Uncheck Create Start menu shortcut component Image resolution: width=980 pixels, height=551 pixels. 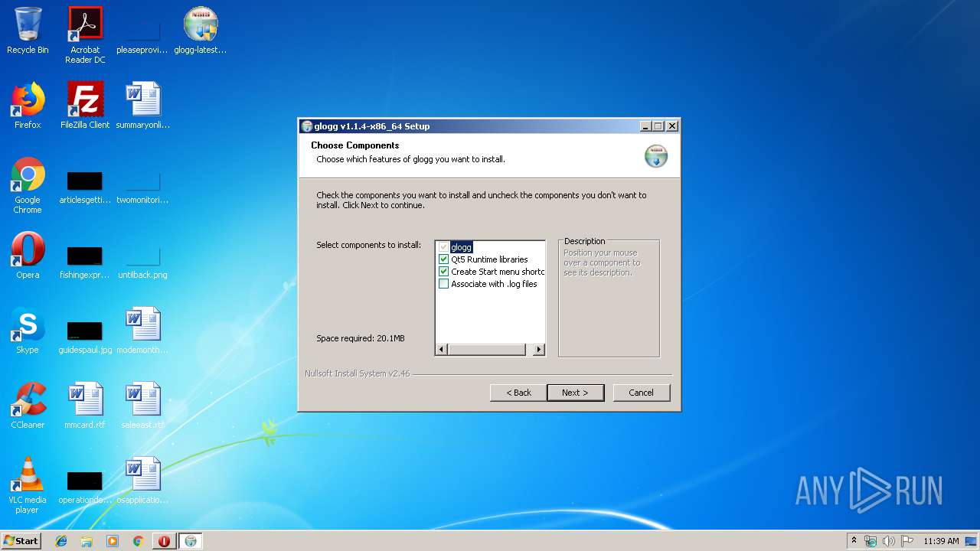tap(443, 272)
